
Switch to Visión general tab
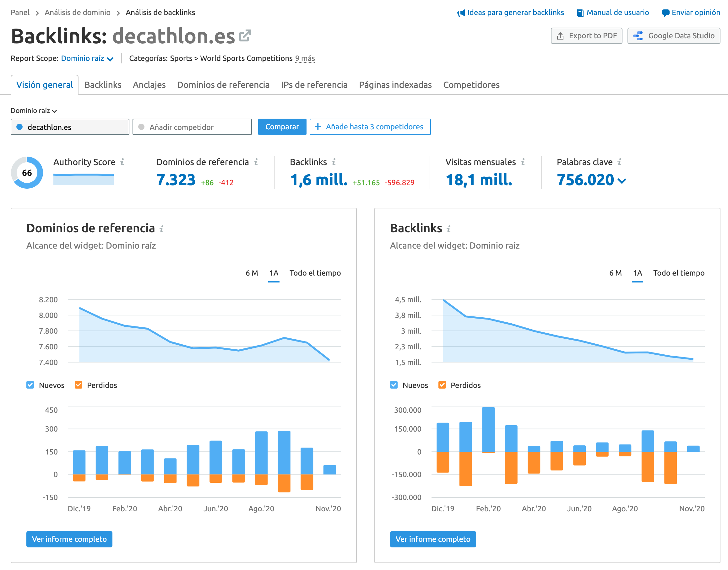45,85
